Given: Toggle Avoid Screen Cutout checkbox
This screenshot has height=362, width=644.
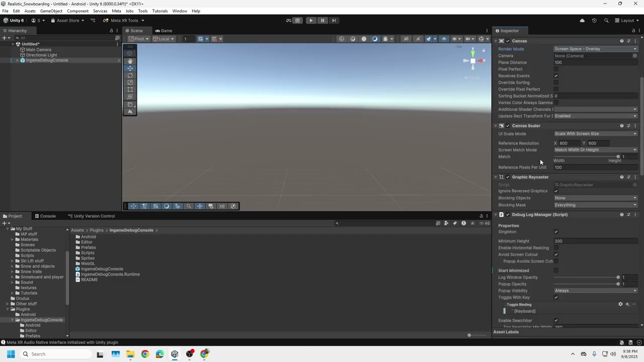Looking at the screenshot, I should click(x=556, y=254).
